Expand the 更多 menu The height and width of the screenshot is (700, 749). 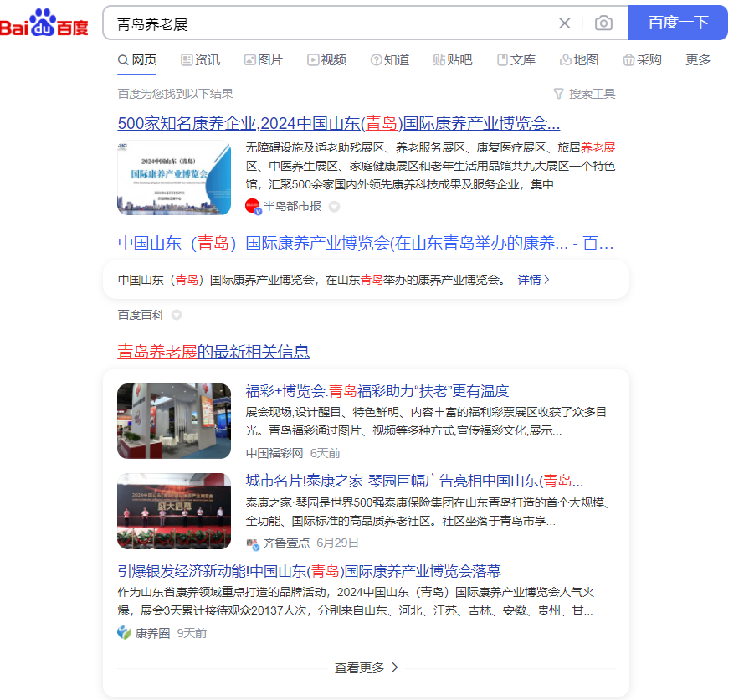(x=698, y=60)
